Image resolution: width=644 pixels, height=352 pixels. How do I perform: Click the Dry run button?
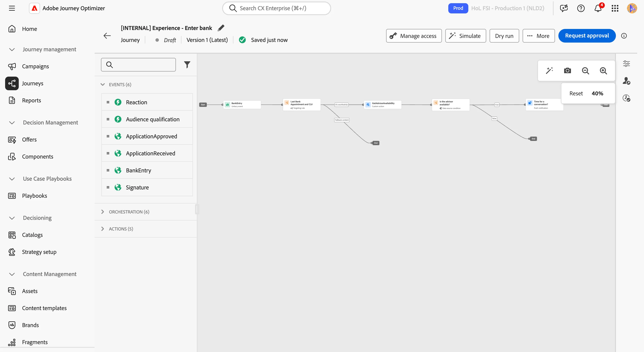tap(504, 36)
